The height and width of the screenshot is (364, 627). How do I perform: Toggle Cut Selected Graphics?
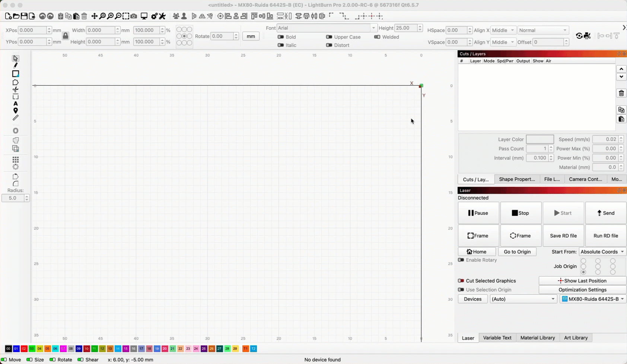coord(461,281)
